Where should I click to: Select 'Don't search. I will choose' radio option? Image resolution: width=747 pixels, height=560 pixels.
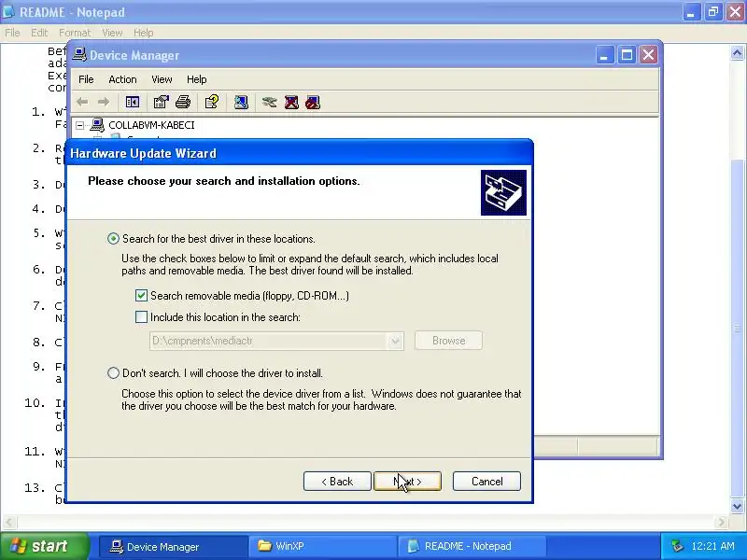tap(113, 372)
